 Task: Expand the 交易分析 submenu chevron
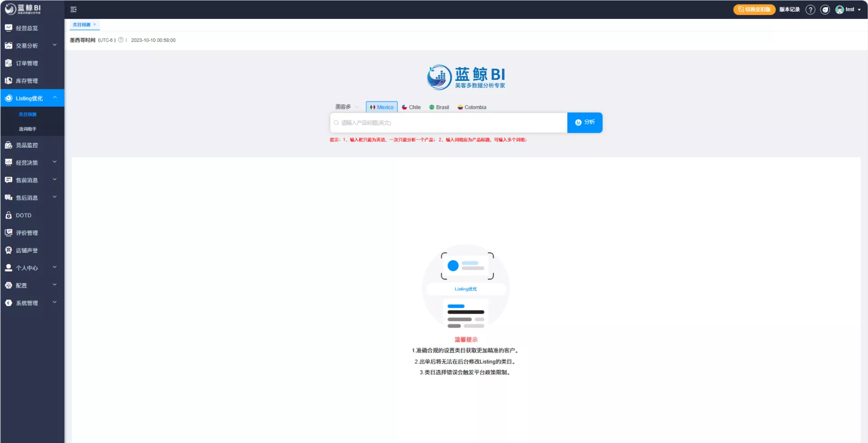(55, 45)
